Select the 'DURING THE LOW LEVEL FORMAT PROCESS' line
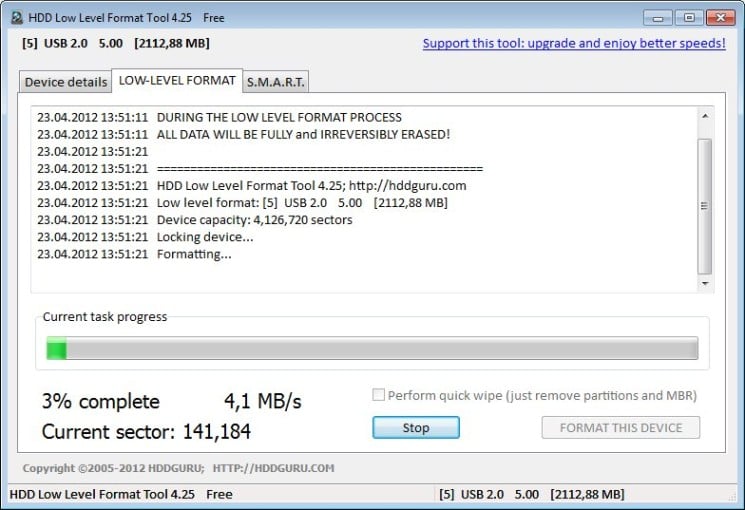This screenshot has width=745, height=510. click(220, 117)
